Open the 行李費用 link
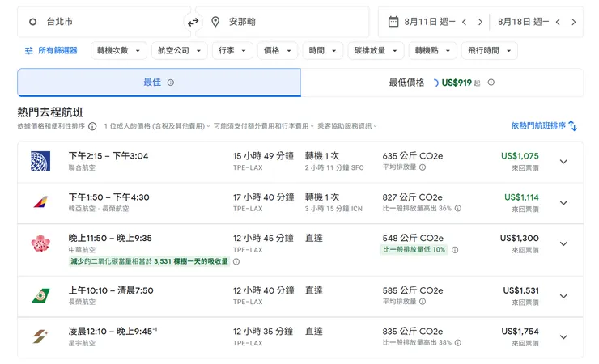Viewport: 599px width, 364px height. pyautogui.click(x=295, y=126)
